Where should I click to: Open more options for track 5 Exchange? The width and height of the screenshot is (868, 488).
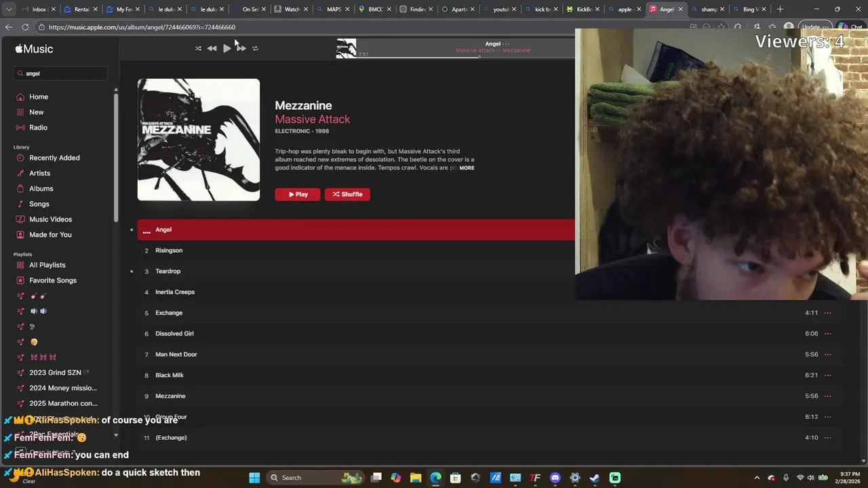[x=827, y=313]
